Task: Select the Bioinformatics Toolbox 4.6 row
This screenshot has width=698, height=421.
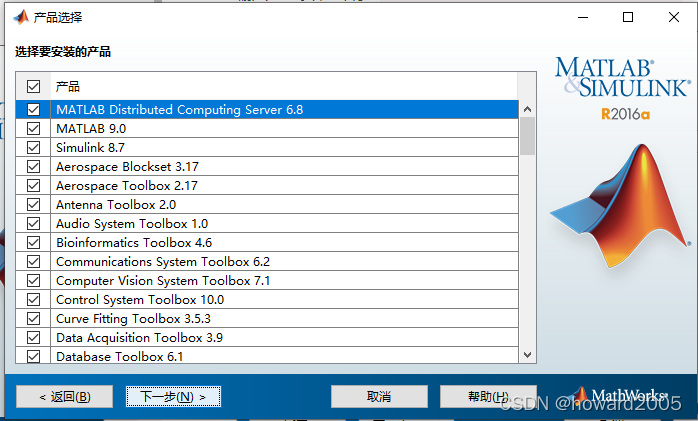Action: (284, 243)
